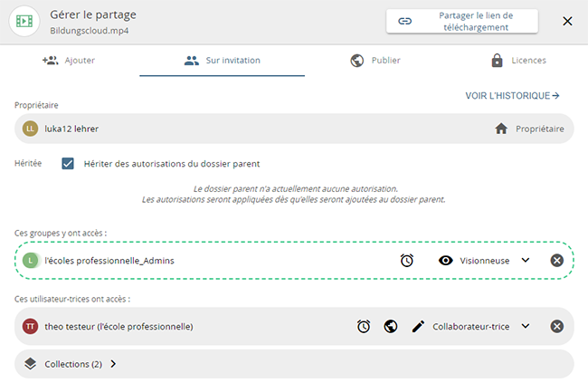Click the clock icon for theo testeur

(x=364, y=326)
